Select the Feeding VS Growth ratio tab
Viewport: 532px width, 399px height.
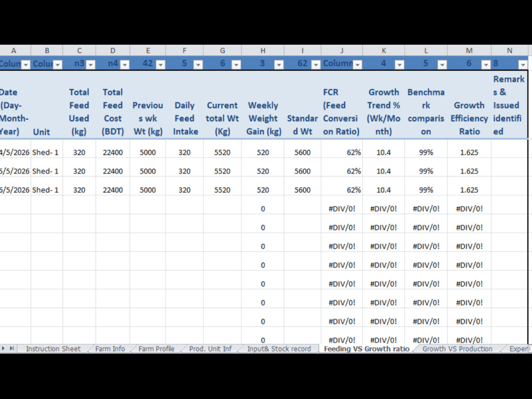click(x=367, y=349)
